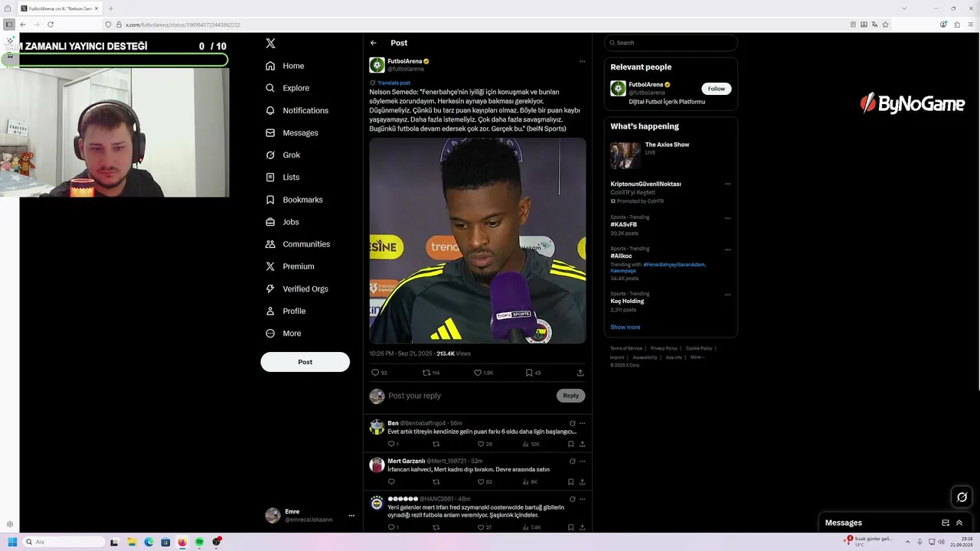Expand the More menu in sidebar

coord(283,334)
